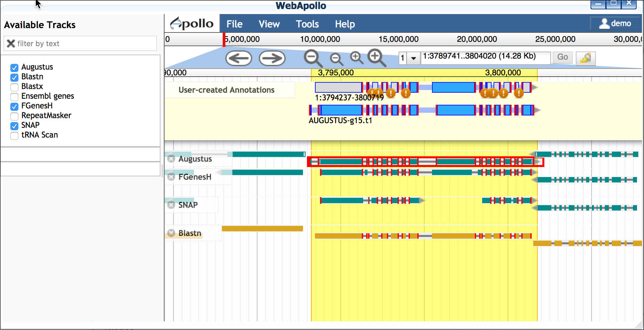Enable the RepeatMasker track checkbox
644x330 pixels.
14,116
